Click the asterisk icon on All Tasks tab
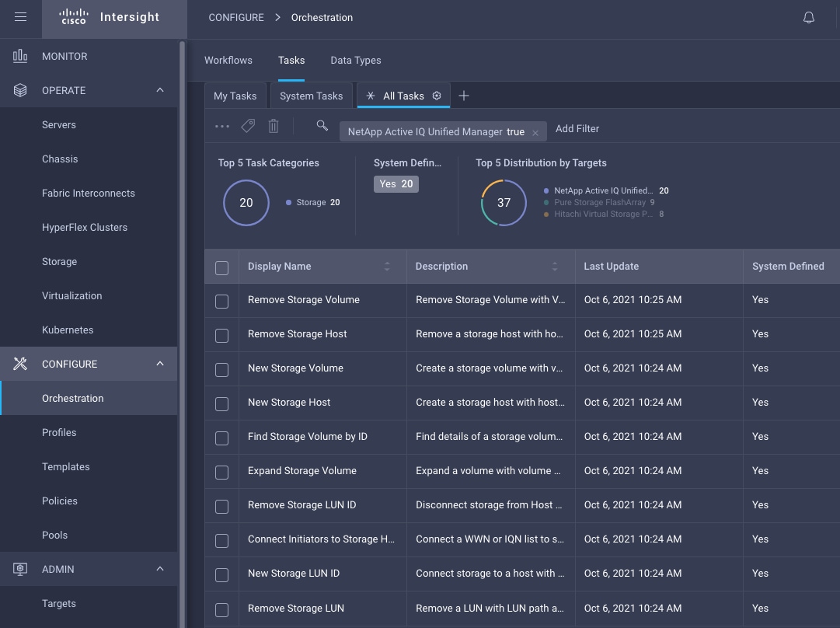Viewport: 840px width, 628px height. point(370,96)
